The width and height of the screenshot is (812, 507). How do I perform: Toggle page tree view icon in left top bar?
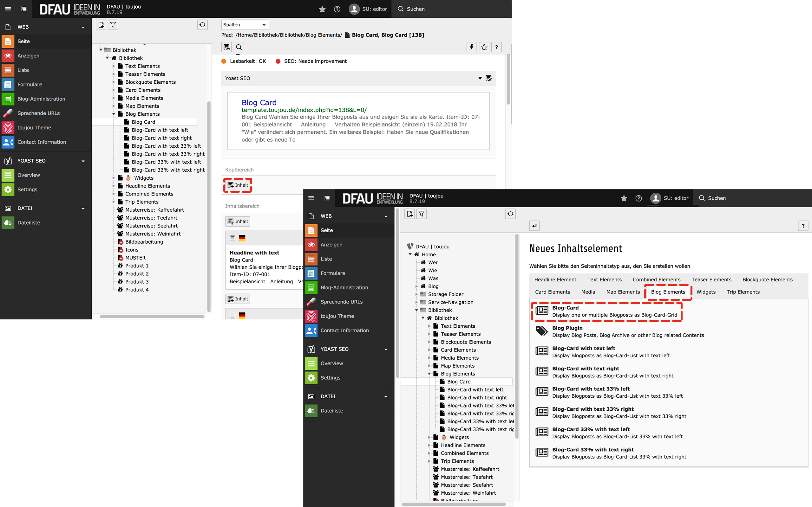tap(24, 9)
